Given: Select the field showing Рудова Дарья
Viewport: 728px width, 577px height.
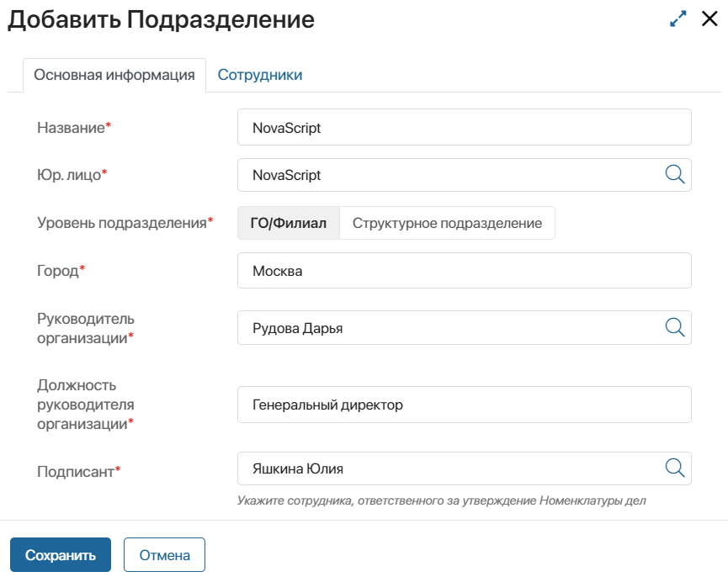Looking at the screenshot, I should pyautogui.click(x=446, y=328).
